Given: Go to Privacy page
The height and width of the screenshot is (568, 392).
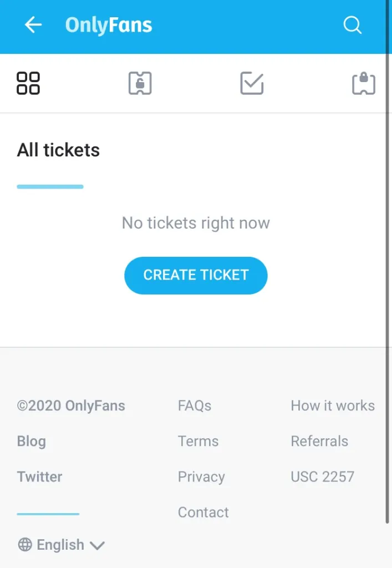Looking at the screenshot, I should (201, 476).
